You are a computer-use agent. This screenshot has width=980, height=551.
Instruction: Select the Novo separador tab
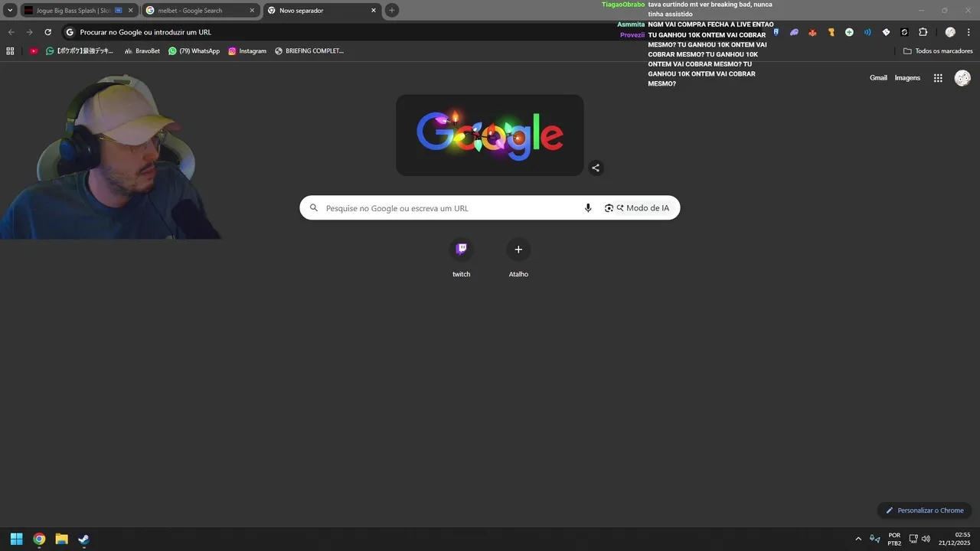[x=322, y=11]
